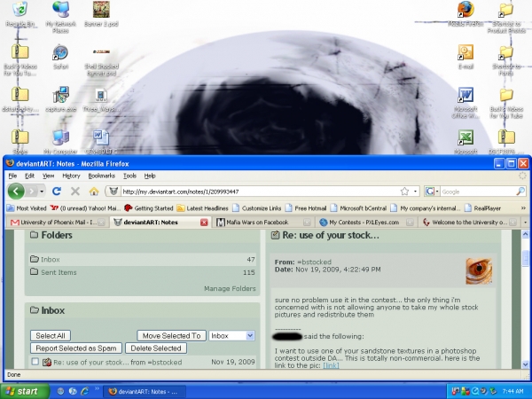
Task: Click the deviantART Notes taskbar button
Action: coord(144,392)
